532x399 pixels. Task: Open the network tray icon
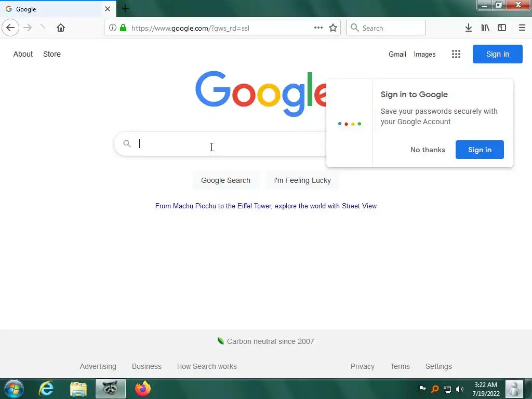447,389
